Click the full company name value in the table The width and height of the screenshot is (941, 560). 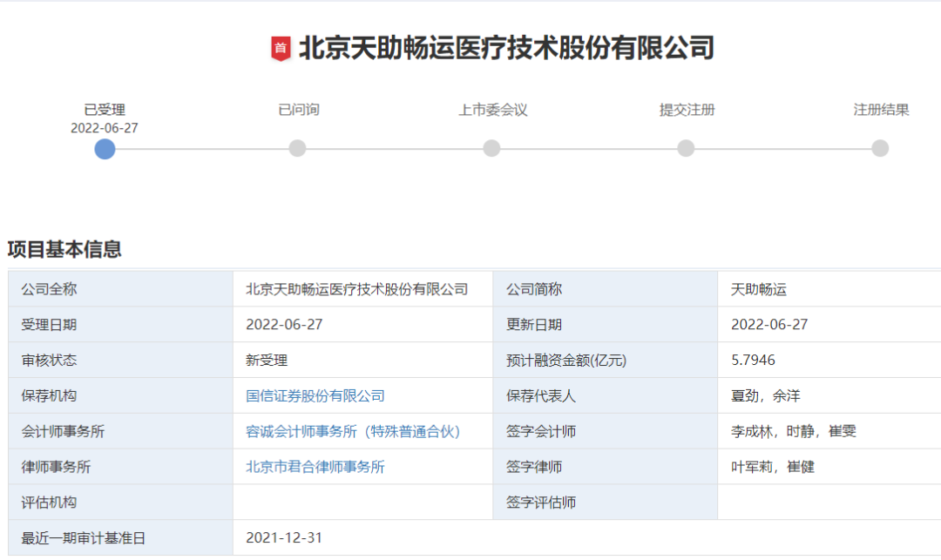[357, 289]
